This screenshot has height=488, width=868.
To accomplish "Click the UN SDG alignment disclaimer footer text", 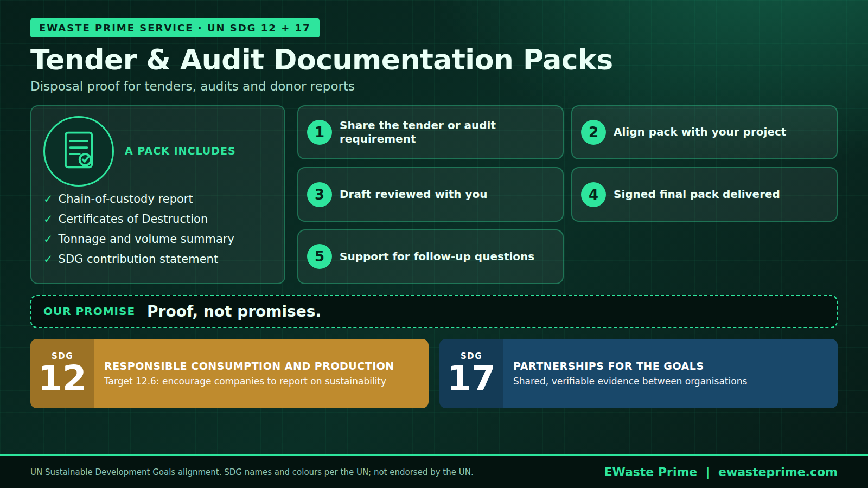I will click(x=252, y=472).
